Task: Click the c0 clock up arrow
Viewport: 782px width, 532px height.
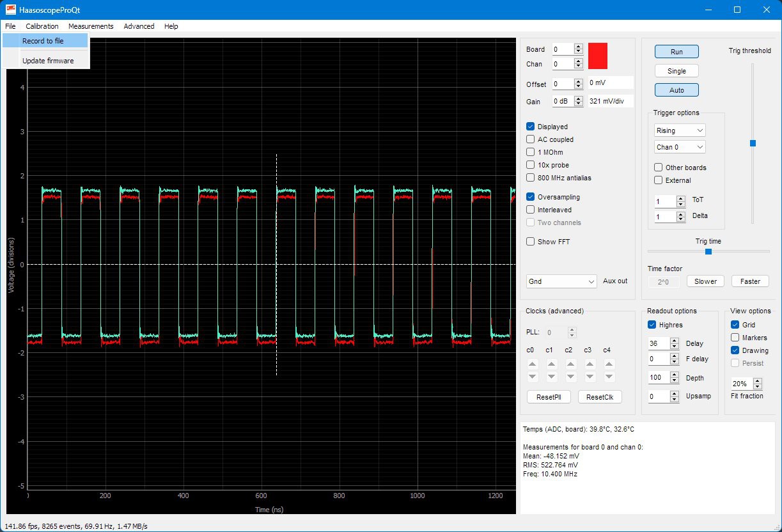Action: tap(532, 363)
